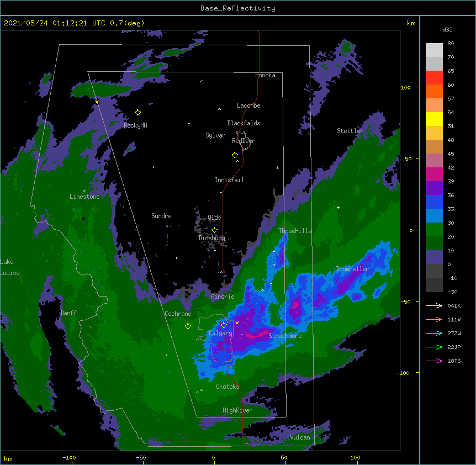
Task: Click the white 04DK arrow in legend
Action: click(434, 305)
